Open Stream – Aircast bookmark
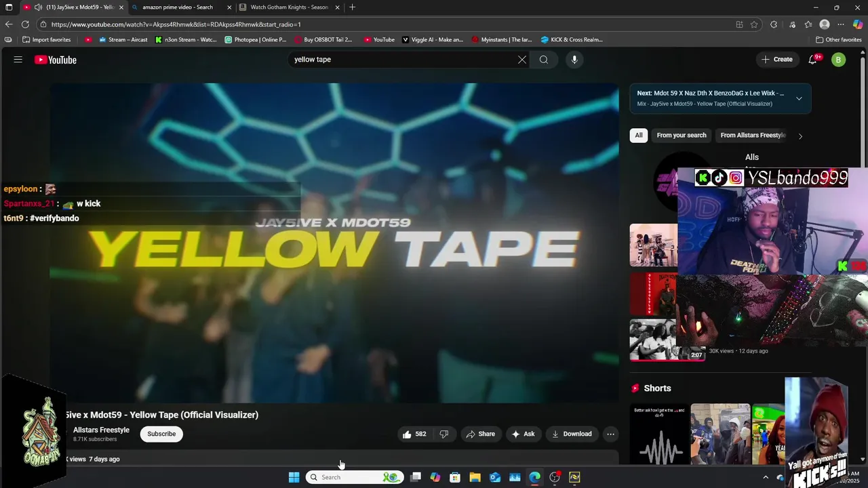 (123, 39)
